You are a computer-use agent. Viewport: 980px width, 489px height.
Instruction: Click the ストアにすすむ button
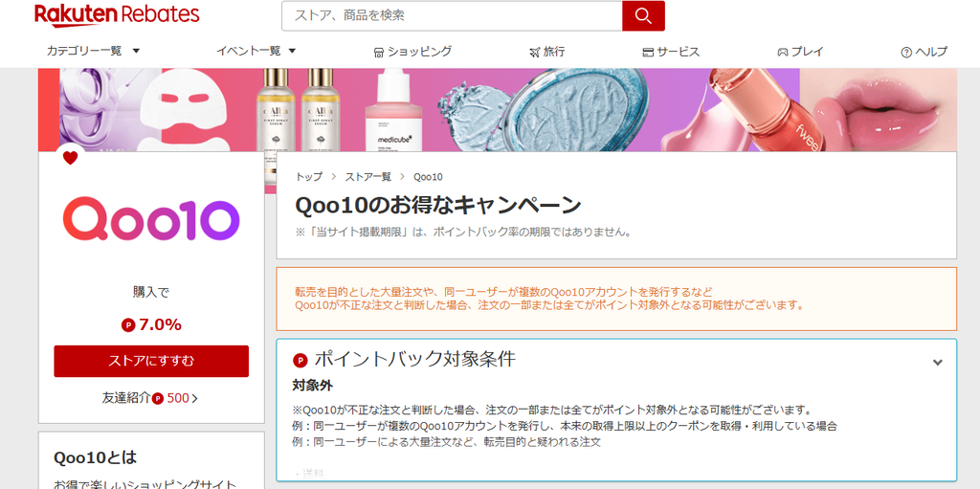[x=151, y=361]
